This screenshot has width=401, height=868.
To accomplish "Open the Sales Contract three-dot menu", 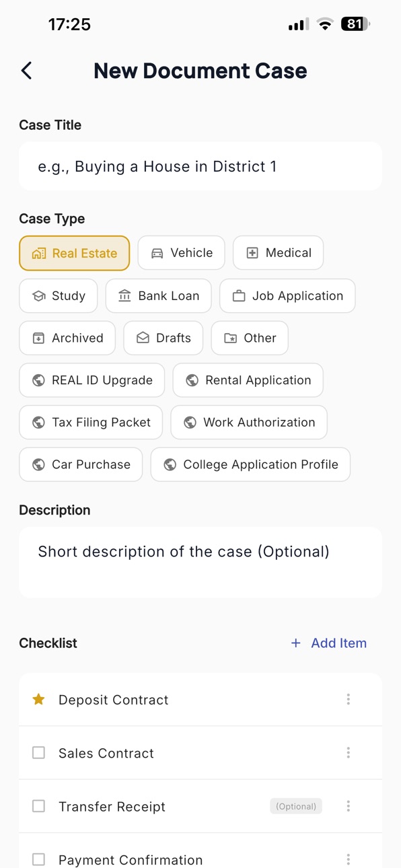I will (349, 753).
